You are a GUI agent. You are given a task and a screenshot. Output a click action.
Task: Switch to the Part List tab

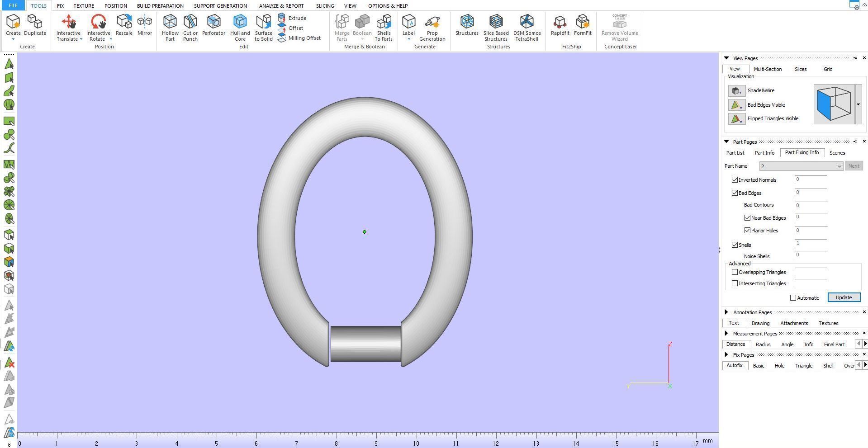pos(735,153)
